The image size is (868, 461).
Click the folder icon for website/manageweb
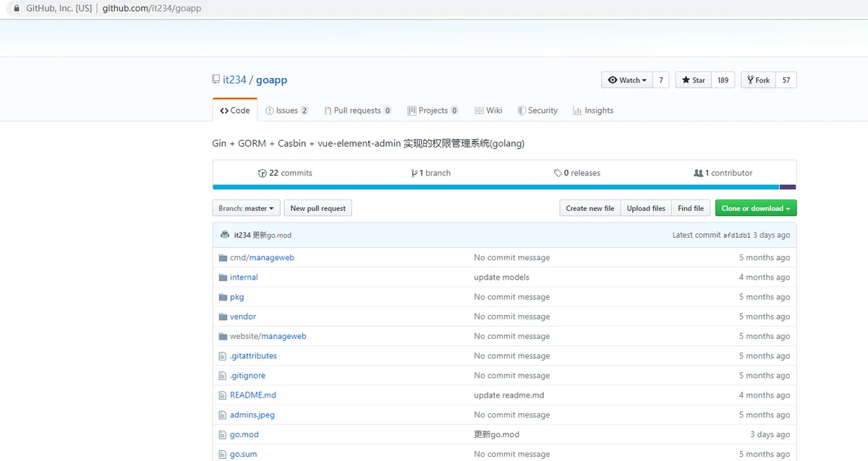tap(224, 336)
